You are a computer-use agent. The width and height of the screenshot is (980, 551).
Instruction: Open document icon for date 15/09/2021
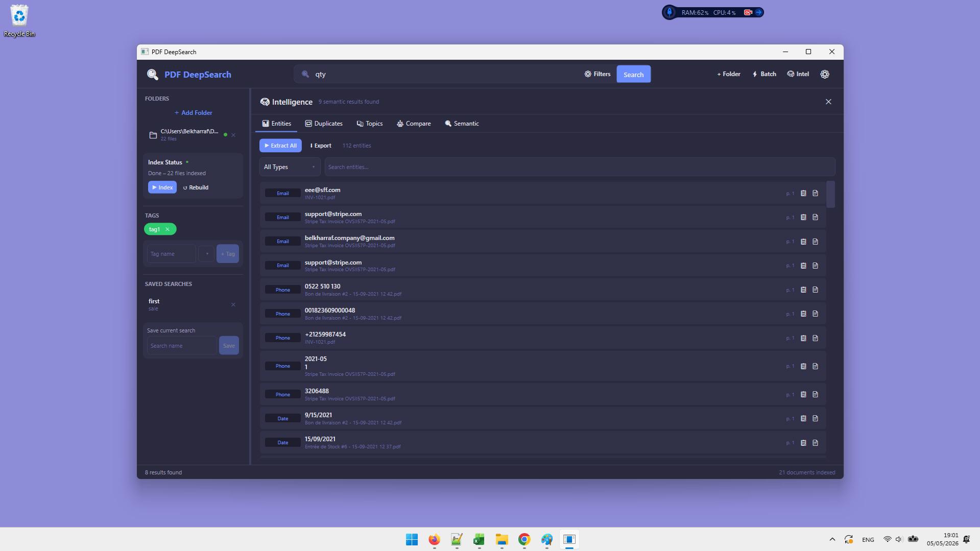point(815,443)
